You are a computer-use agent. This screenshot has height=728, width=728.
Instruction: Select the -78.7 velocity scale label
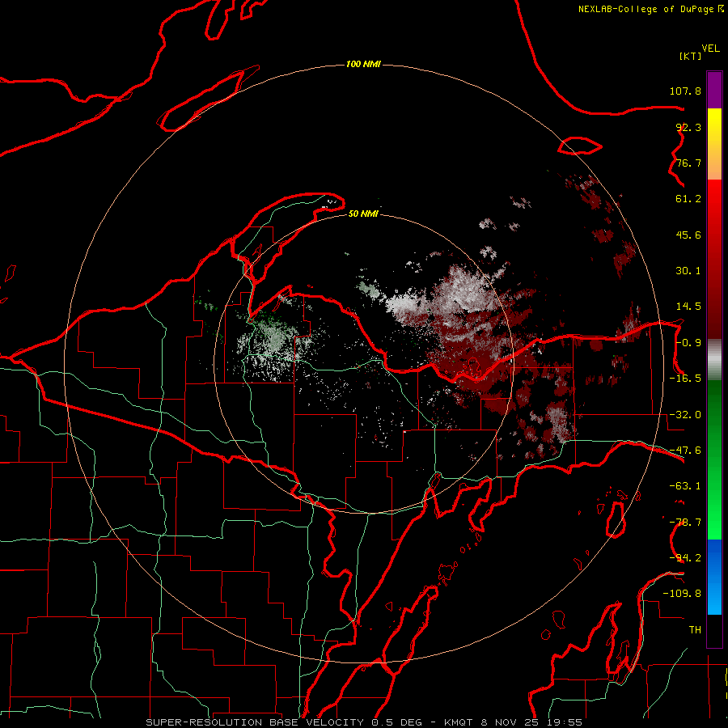(x=685, y=523)
